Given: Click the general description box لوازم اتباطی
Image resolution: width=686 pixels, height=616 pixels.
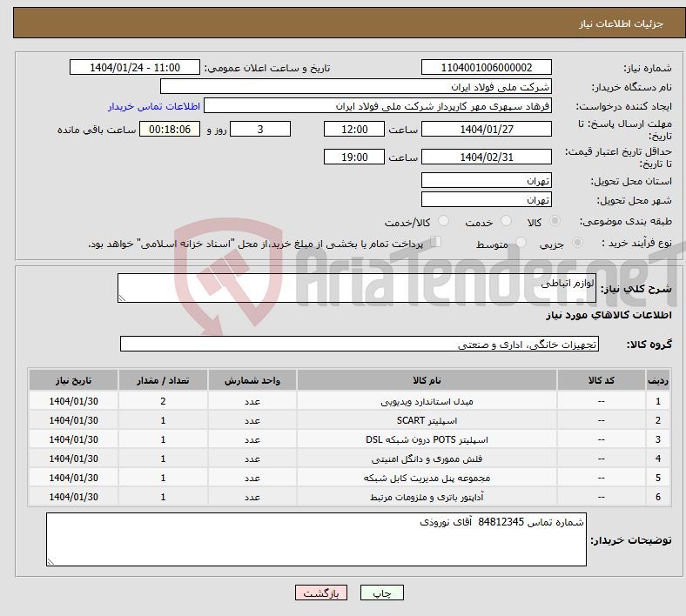Looking at the screenshot, I should 357,288.
